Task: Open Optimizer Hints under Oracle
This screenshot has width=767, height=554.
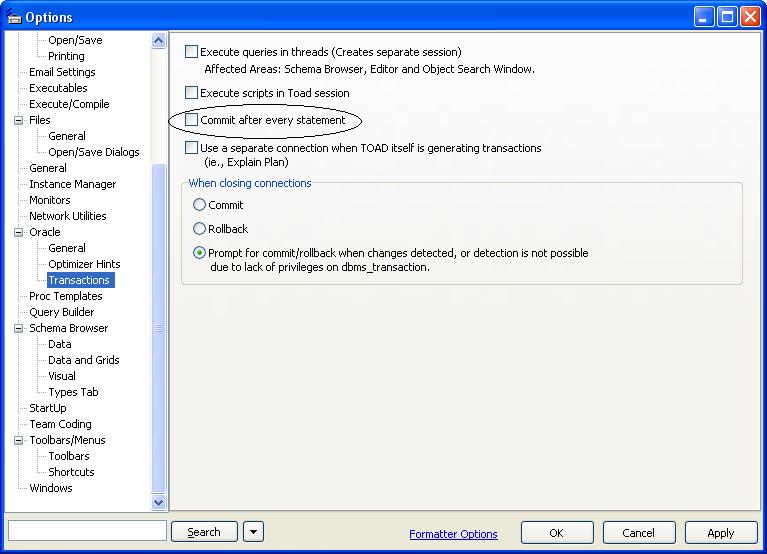Action: [84, 264]
